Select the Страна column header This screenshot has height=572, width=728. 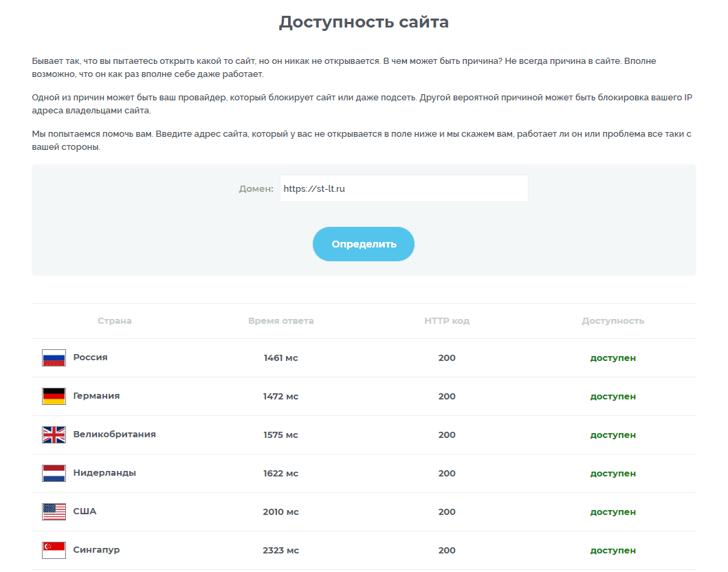click(115, 321)
